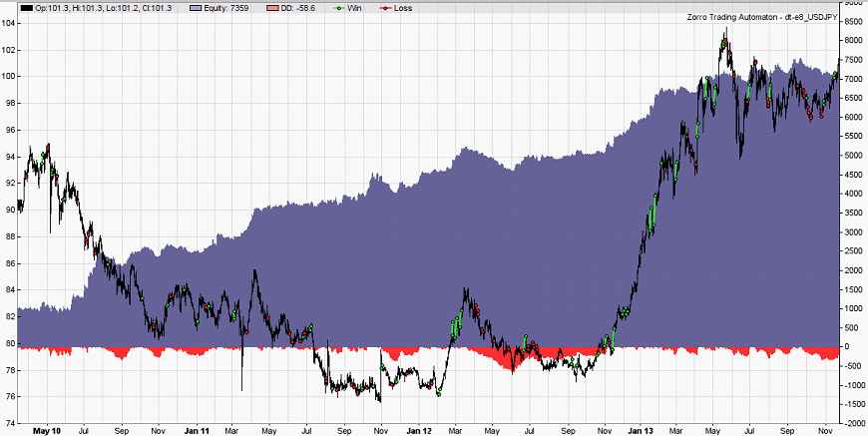Click the 2000 equity axis label
This screenshot has height=436, width=868.
click(853, 270)
